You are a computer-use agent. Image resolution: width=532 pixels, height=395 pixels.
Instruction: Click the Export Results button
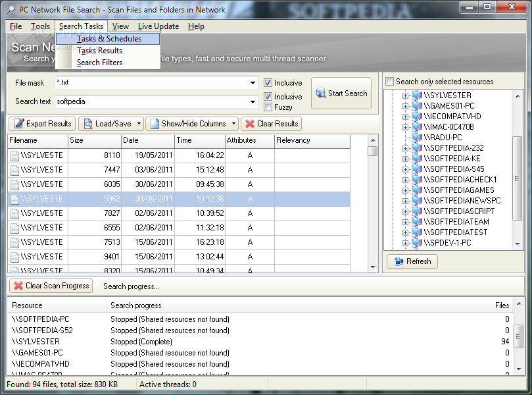42,124
